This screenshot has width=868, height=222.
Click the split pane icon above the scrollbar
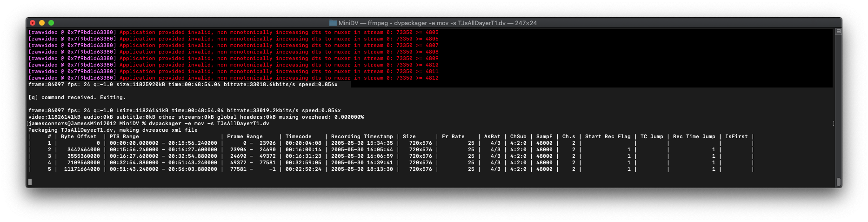coord(838,32)
